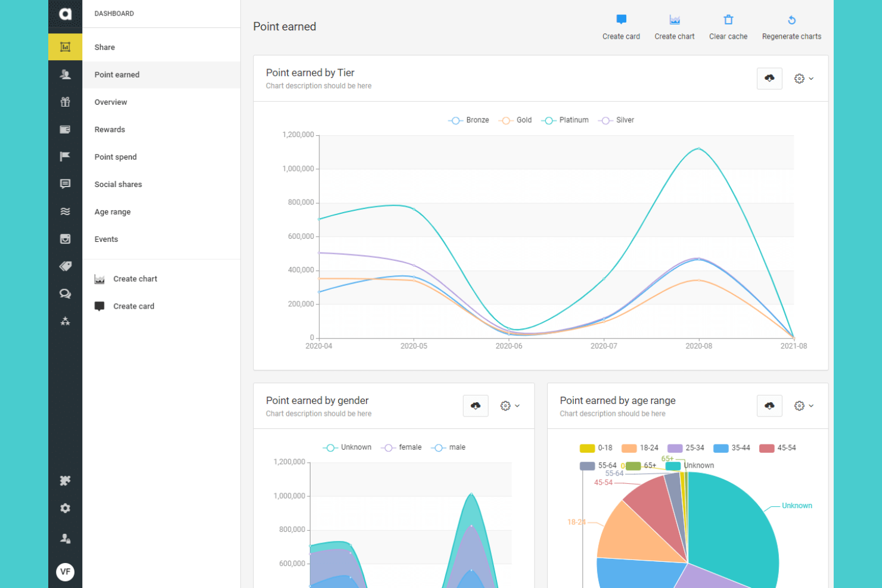Download the Point earned by Tier chart
Image resolution: width=882 pixels, height=588 pixels.
click(x=769, y=79)
